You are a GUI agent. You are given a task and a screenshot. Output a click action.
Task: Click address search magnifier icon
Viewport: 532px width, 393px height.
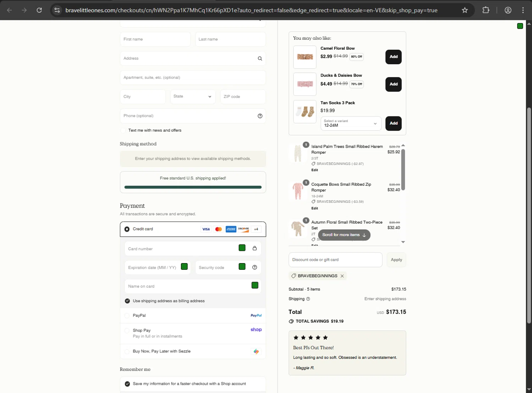point(260,59)
